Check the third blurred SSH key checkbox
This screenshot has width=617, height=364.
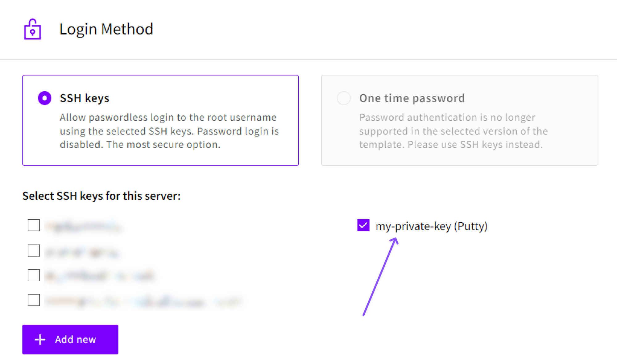pos(34,275)
